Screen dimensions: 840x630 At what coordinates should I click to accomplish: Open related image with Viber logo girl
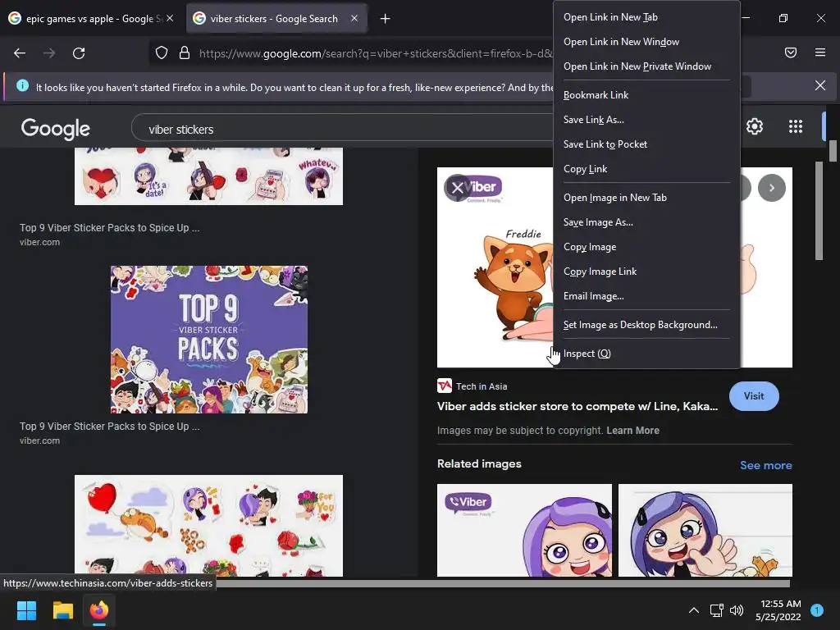coord(524,531)
